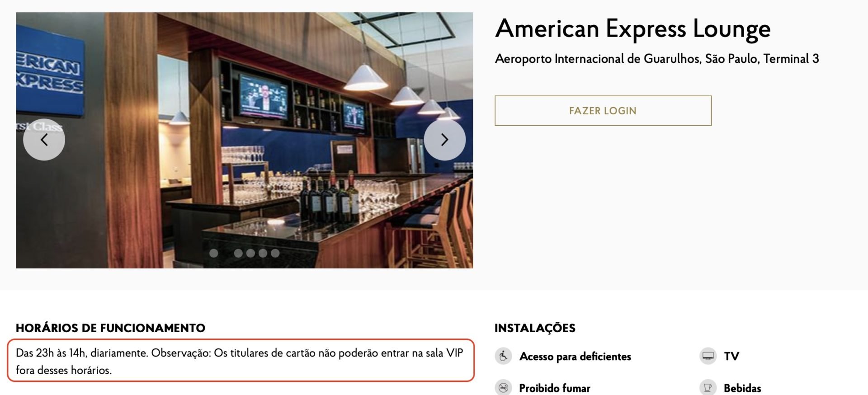Click the Bebidas facility label
The height and width of the screenshot is (395, 868).
point(742,388)
